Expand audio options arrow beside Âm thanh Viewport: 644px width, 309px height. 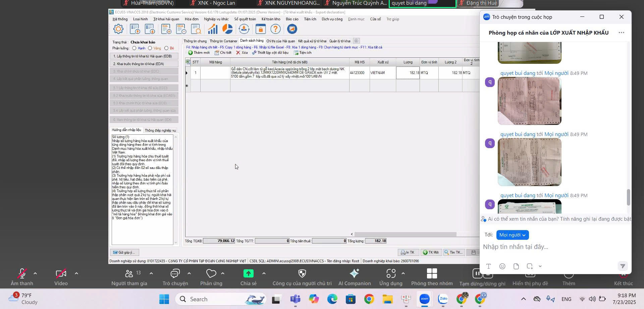[x=35, y=273]
